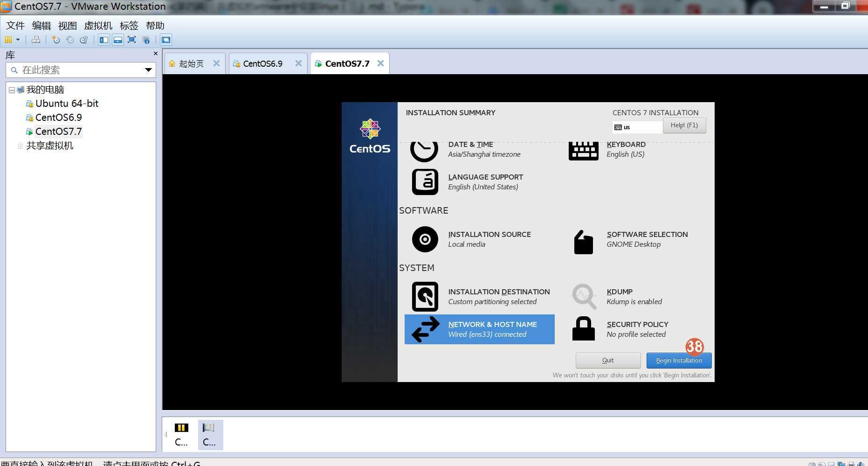Enter full screen mode icon
Viewport: 868px width, 466px height.
tap(132, 40)
